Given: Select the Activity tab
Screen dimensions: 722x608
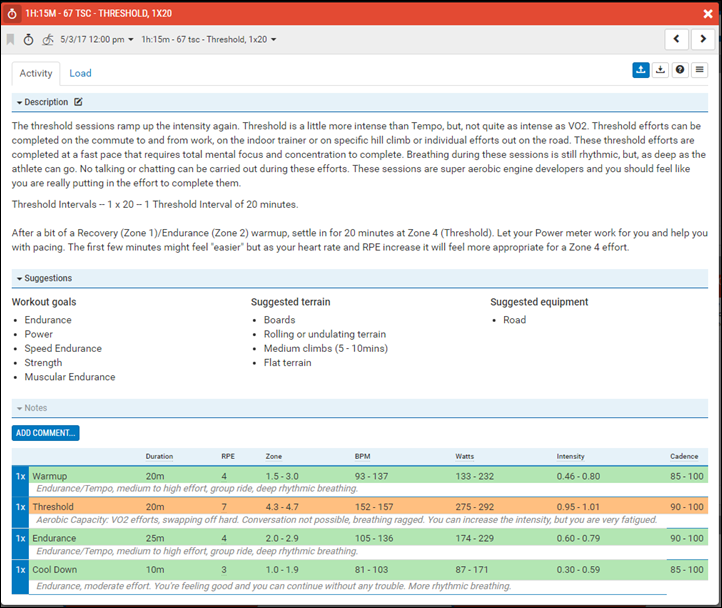Looking at the screenshot, I should click(x=36, y=73).
